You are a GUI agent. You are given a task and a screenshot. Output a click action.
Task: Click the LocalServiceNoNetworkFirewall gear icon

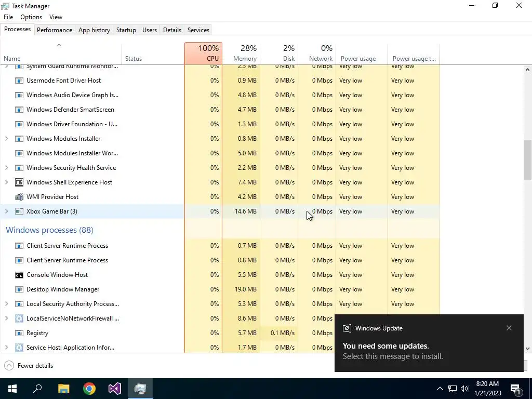(x=19, y=318)
